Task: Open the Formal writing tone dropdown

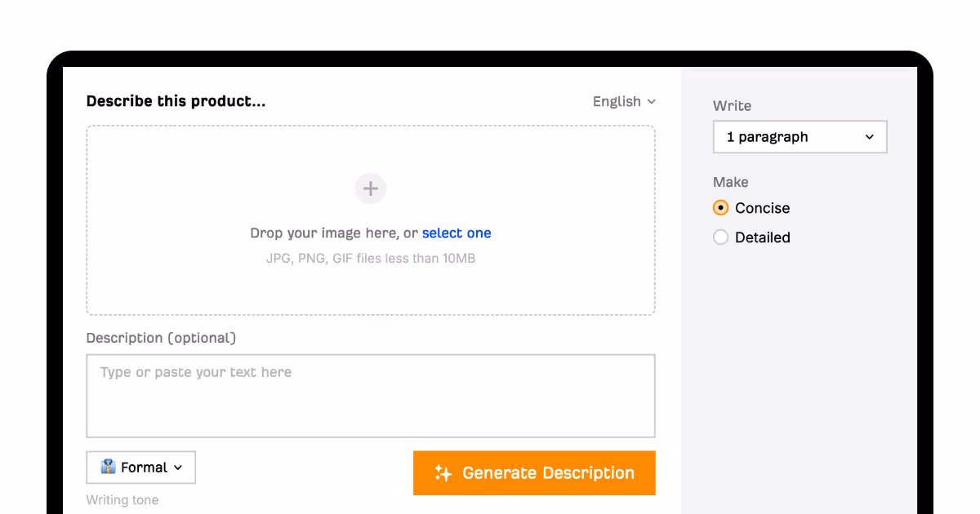Action: [141, 467]
